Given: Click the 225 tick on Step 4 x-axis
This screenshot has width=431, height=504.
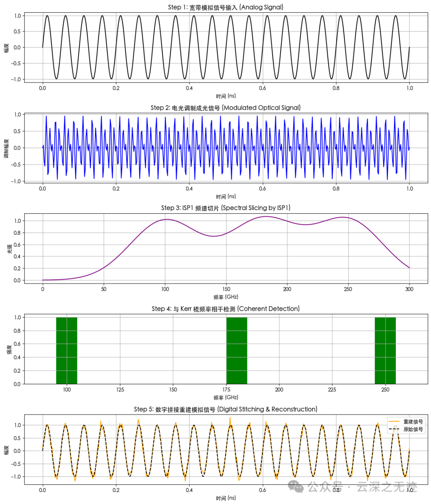Looking at the screenshot, I should (332, 390).
